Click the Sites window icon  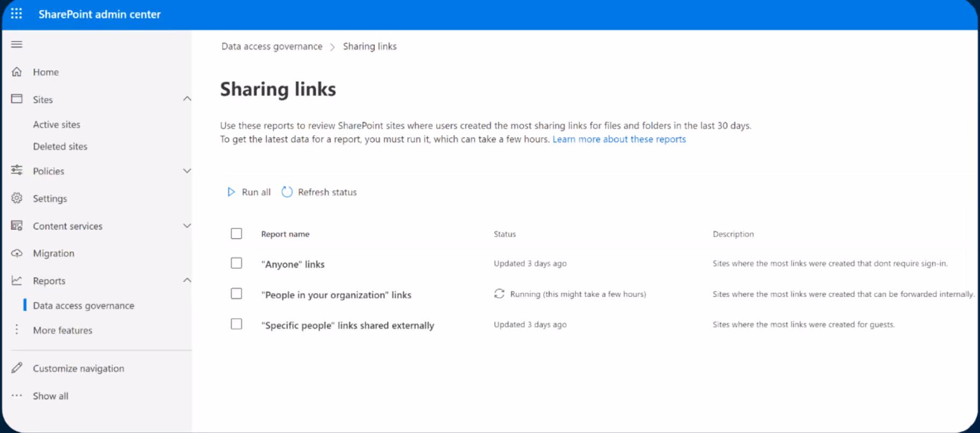17,99
